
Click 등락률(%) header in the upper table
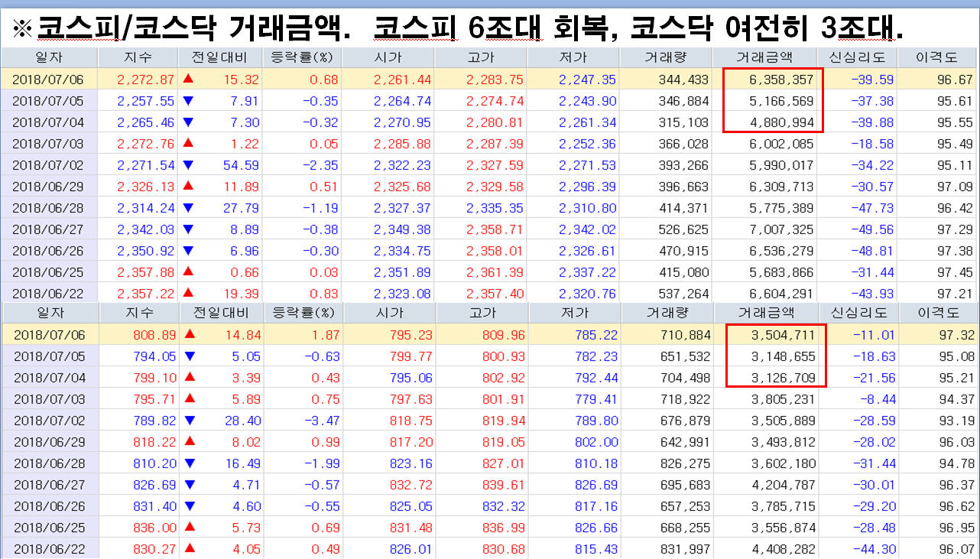tap(300, 57)
